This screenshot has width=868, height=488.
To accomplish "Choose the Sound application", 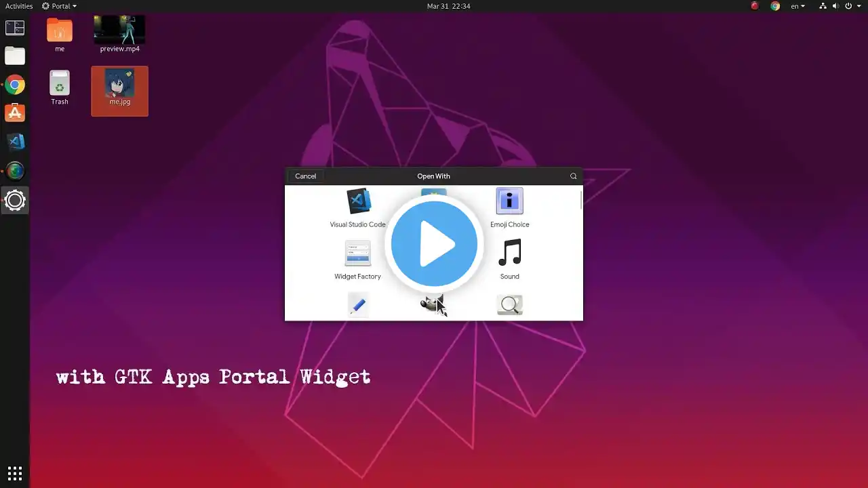I will coord(510,260).
